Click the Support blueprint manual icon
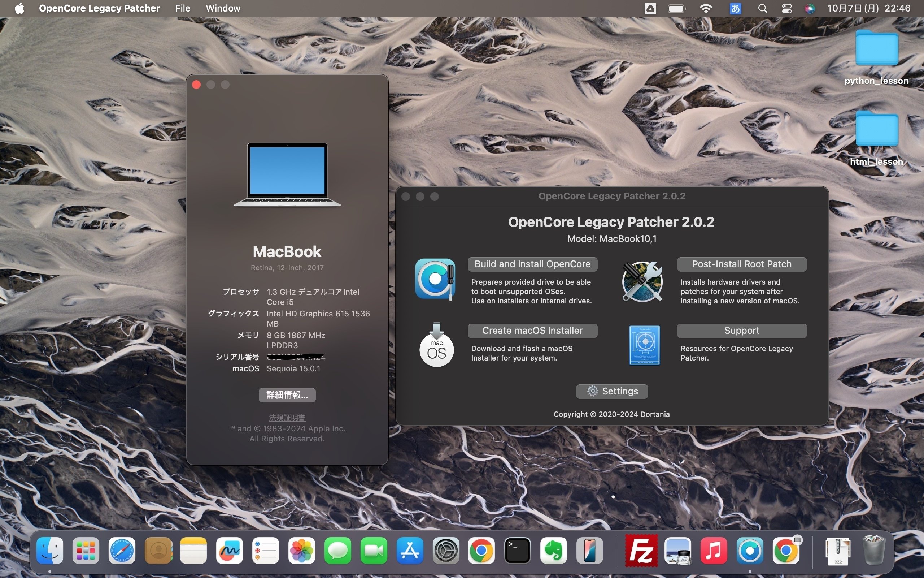Screen dimensions: 924x578 point(645,345)
